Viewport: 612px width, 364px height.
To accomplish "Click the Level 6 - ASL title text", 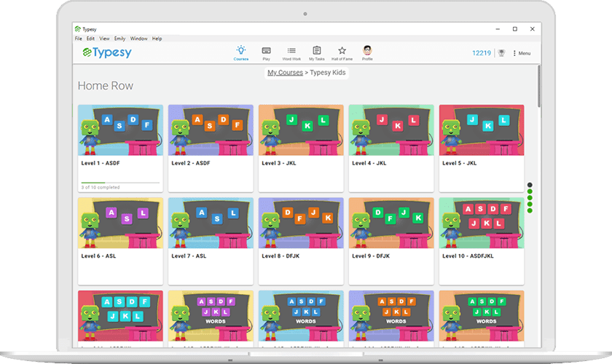I will click(98, 256).
